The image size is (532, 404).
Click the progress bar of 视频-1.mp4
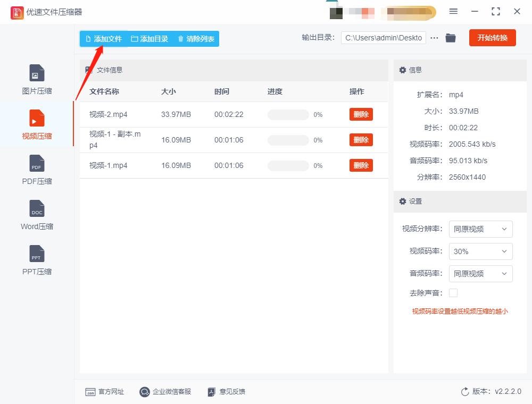[x=288, y=165]
